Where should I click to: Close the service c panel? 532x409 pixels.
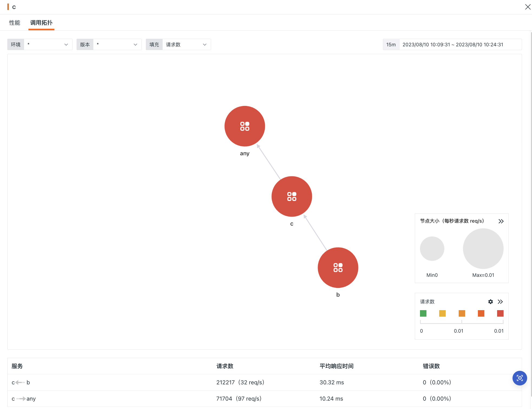point(528,7)
